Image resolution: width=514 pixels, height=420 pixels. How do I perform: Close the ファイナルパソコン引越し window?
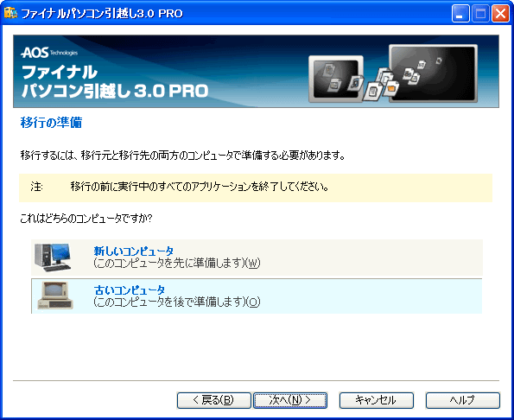coord(500,14)
